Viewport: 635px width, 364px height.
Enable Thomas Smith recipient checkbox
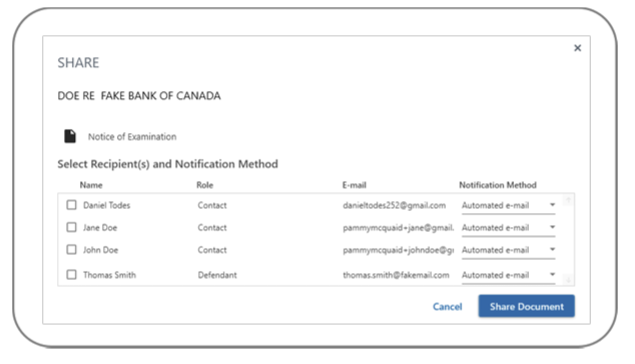click(x=71, y=275)
